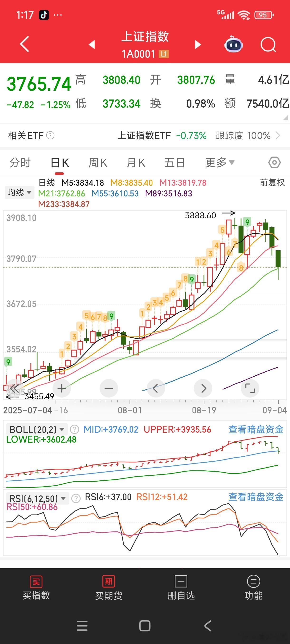Jump to earliest data double-left button
The image size is (290, 644).
(x=14, y=388)
